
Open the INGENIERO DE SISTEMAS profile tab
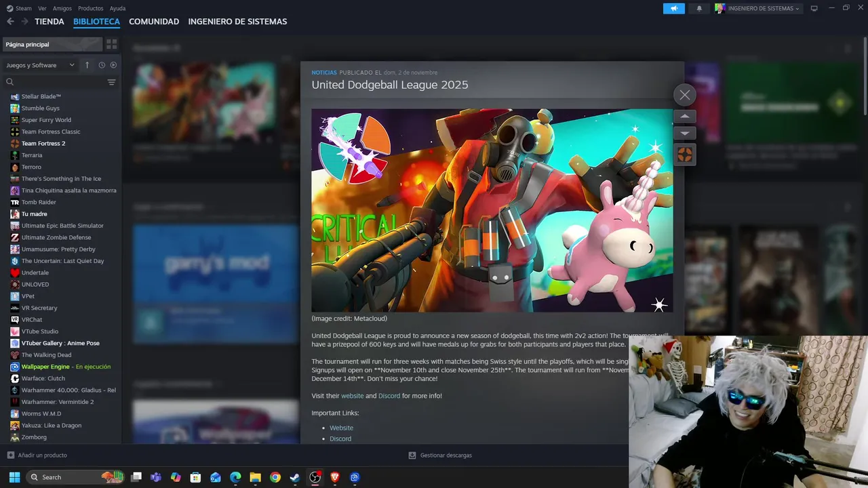pyautogui.click(x=237, y=22)
